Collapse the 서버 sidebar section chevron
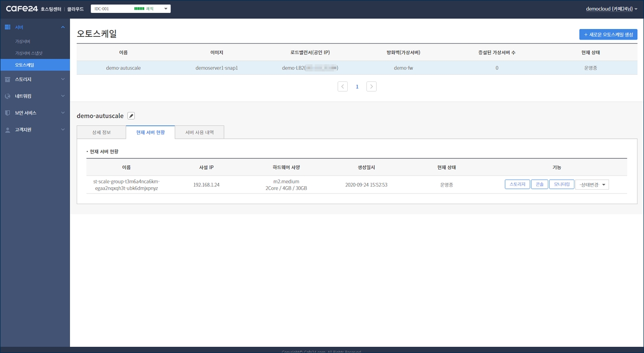The image size is (644, 353). pyautogui.click(x=63, y=27)
